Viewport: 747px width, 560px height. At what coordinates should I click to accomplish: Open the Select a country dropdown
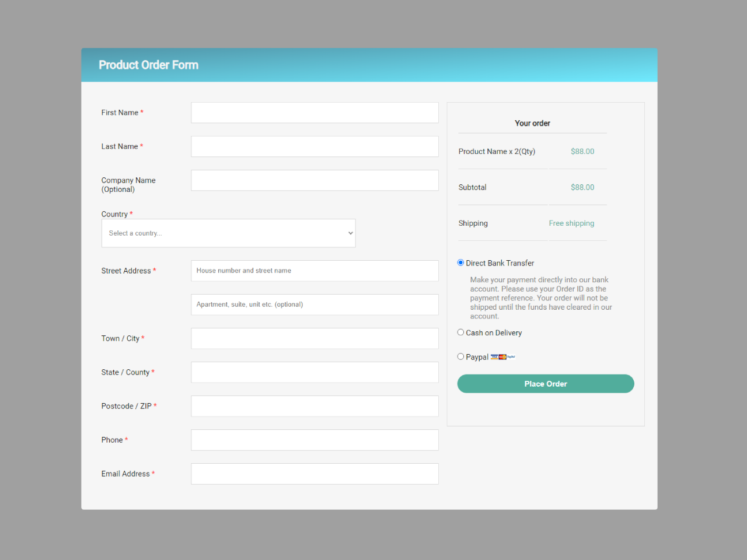pos(228,233)
